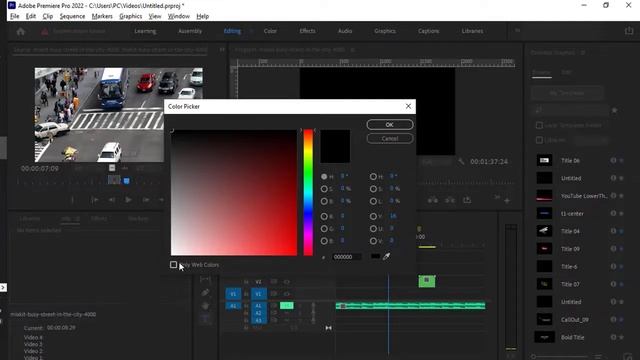This screenshot has width=640, height=360.
Task: Open the File menu
Action: (x=15, y=16)
